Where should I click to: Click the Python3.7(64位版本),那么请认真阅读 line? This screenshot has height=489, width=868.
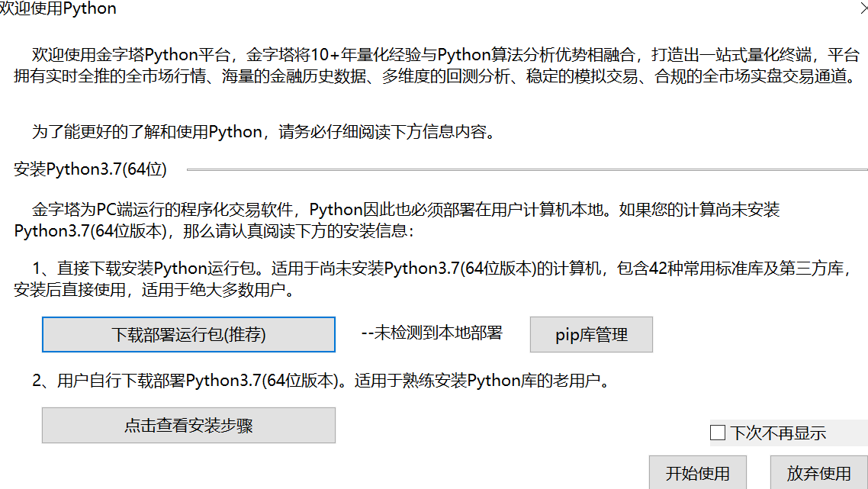tap(214, 231)
